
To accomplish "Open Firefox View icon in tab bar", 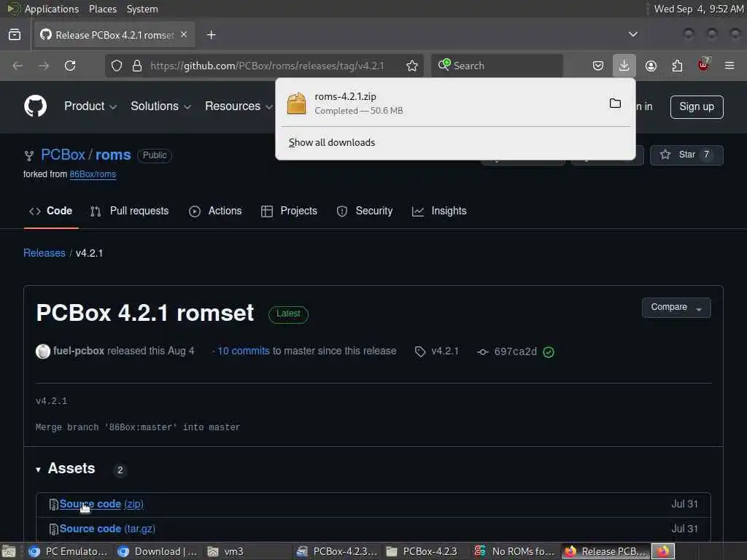I will pyautogui.click(x=15, y=35).
